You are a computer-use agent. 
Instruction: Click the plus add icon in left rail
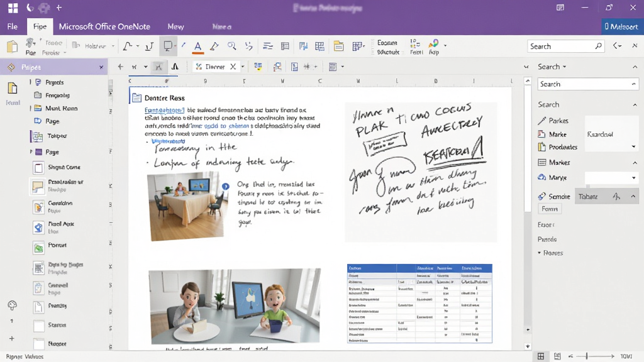(12, 338)
